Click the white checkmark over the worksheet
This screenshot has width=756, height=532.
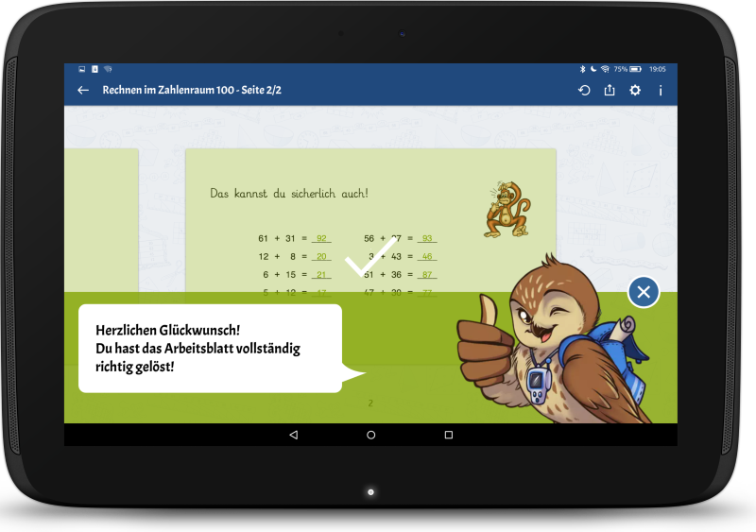pos(370,256)
